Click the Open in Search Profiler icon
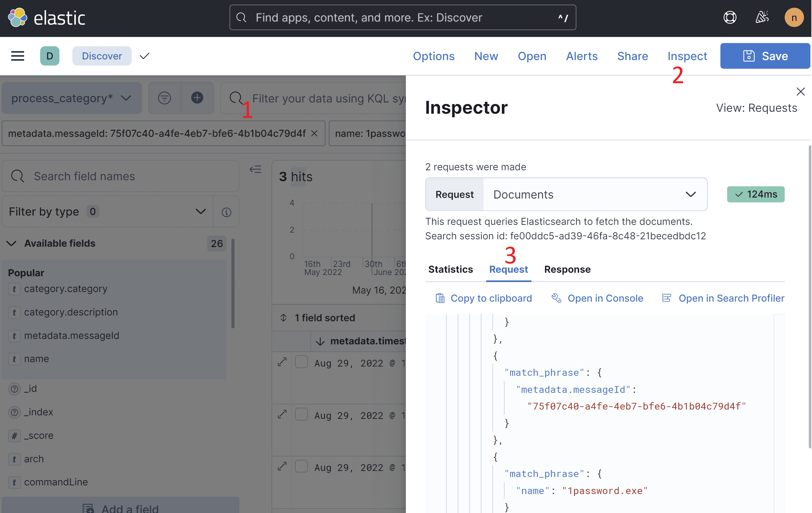 [x=666, y=297]
